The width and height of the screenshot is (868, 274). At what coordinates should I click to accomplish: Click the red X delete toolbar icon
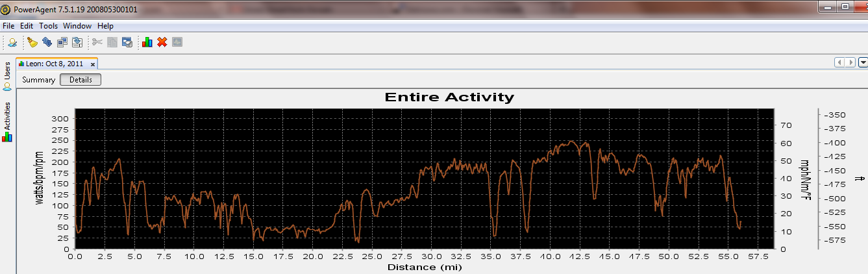coord(162,42)
